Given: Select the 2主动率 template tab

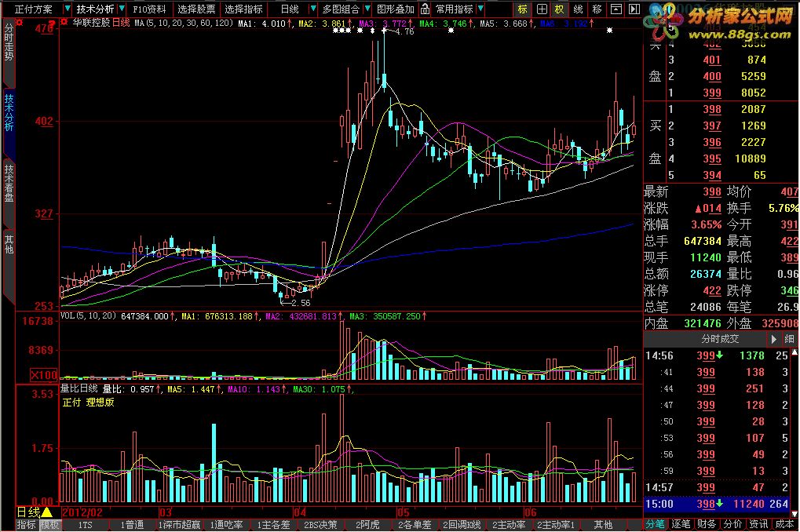Looking at the screenshot, I should (x=509, y=525).
